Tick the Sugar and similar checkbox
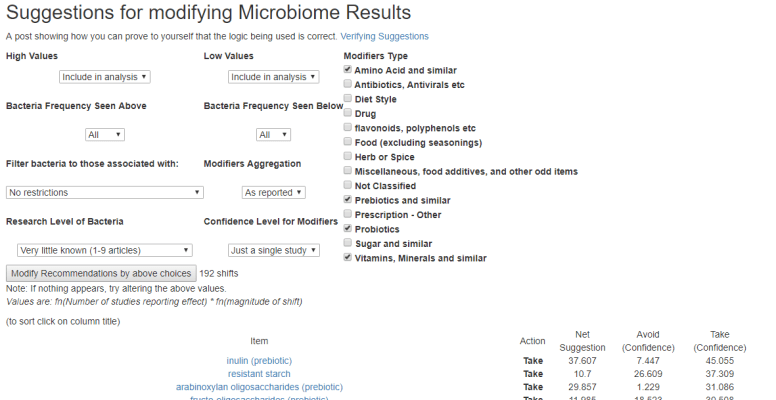This screenshot has height=400, width=776. (x=347, y=243)
